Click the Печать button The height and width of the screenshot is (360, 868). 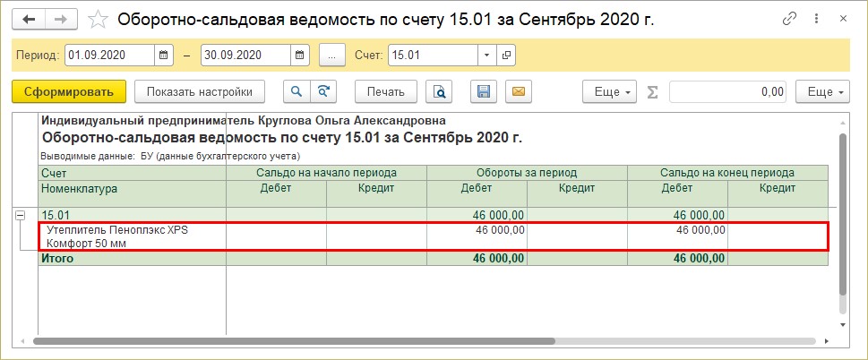click(386, 92)
